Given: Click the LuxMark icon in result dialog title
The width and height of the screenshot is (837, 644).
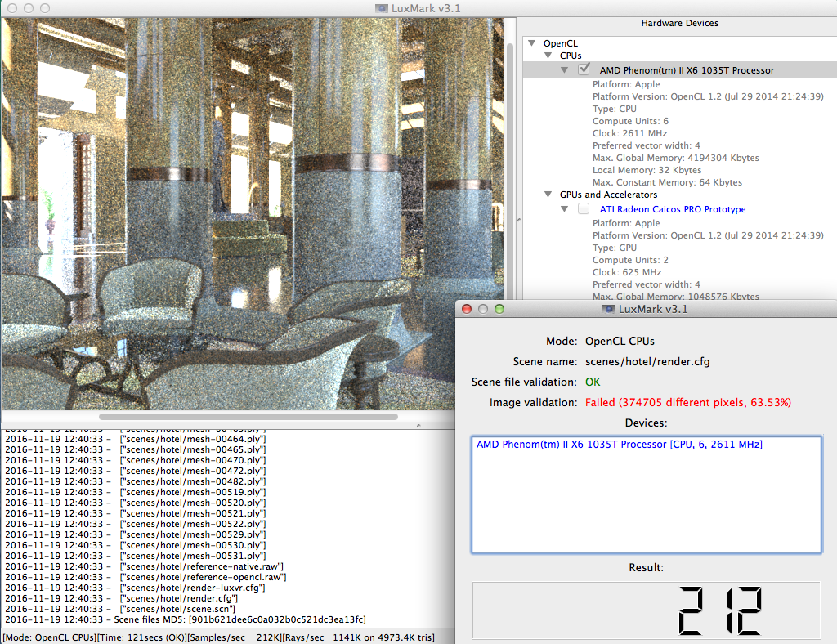Looking at the screenshot, I should pos(610,309).
